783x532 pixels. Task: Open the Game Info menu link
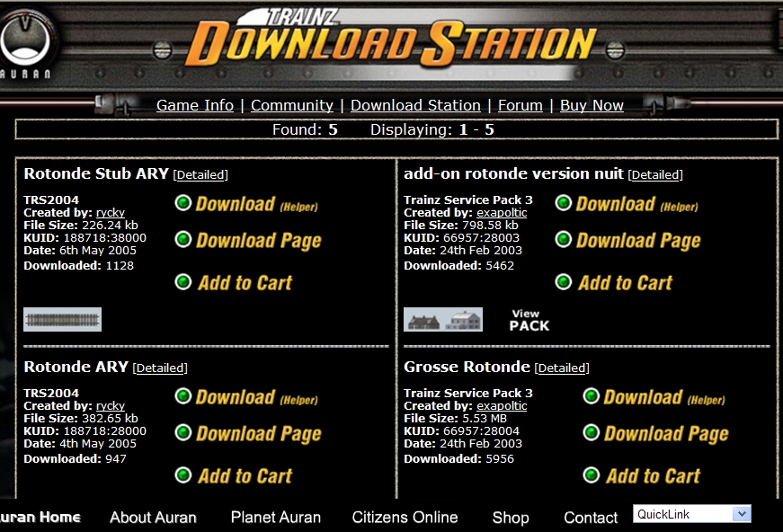(x=195, y=105)
